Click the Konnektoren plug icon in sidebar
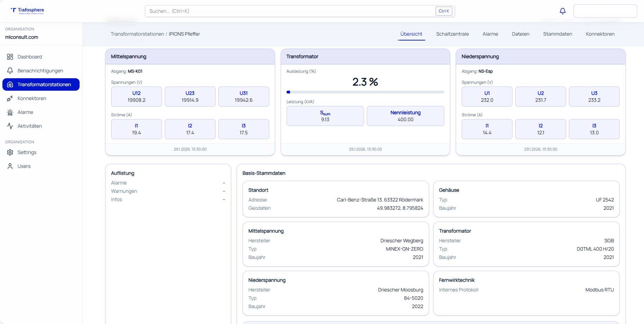Screen dimensions: 644x324 point(10,98)
